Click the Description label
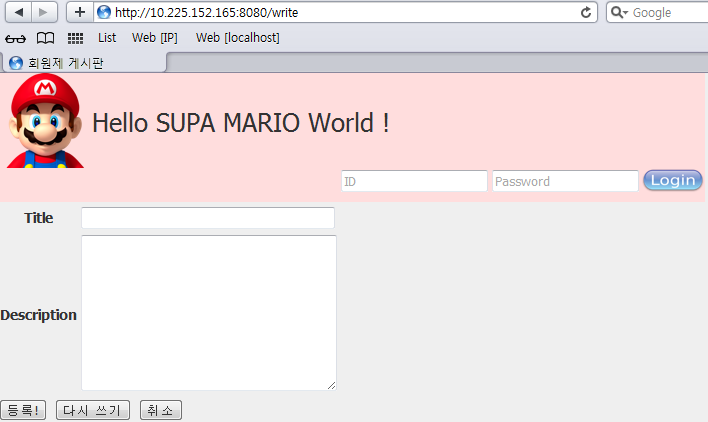This screenshot has width=708, height=422. click(x=38, y=315)
